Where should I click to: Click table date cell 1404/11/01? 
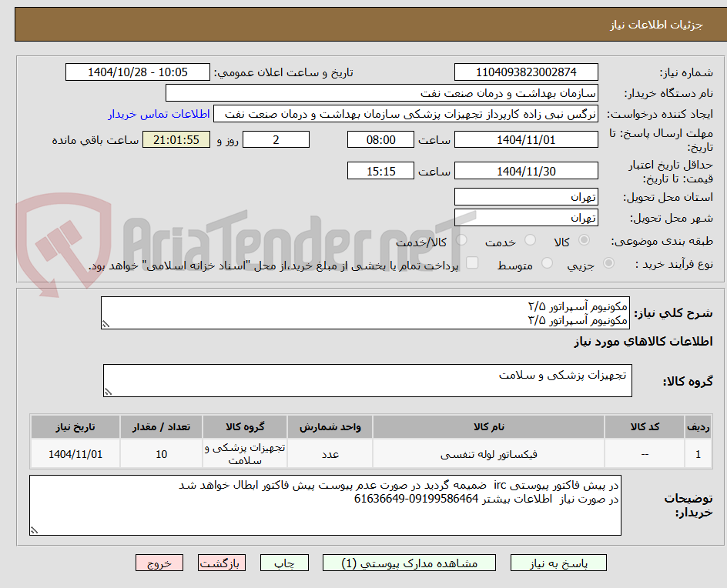click(75, 454)
